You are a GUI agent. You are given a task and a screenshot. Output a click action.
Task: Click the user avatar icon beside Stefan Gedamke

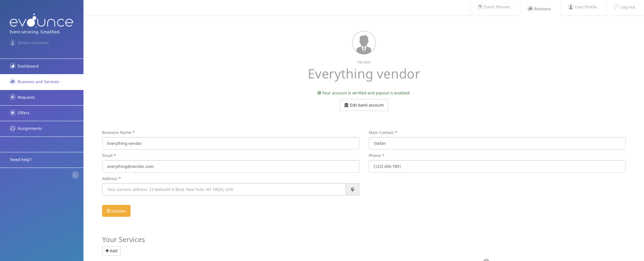(12, 43)
